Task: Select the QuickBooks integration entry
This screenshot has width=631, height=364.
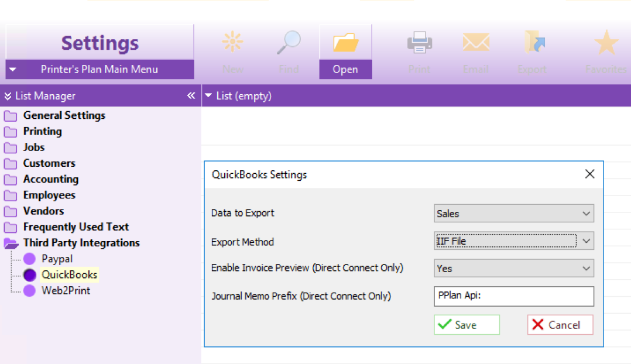Action: pyautogui.click(x=70, y=274)
